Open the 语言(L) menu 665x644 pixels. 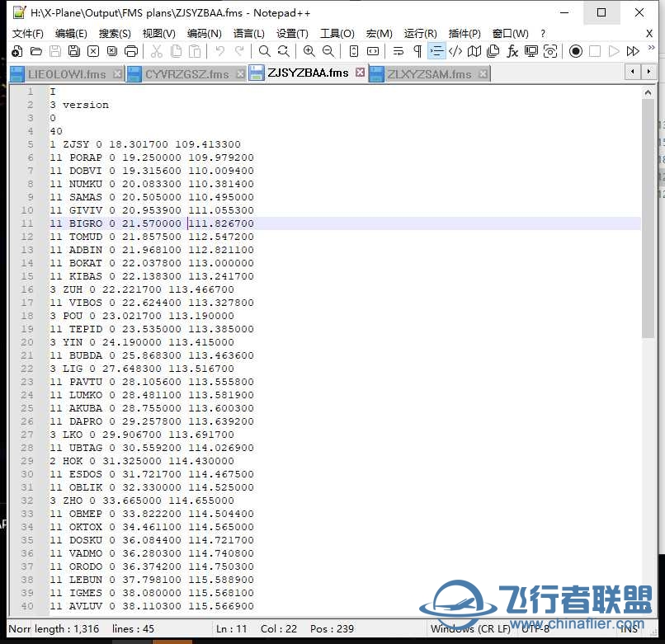[x=249, y=34]
